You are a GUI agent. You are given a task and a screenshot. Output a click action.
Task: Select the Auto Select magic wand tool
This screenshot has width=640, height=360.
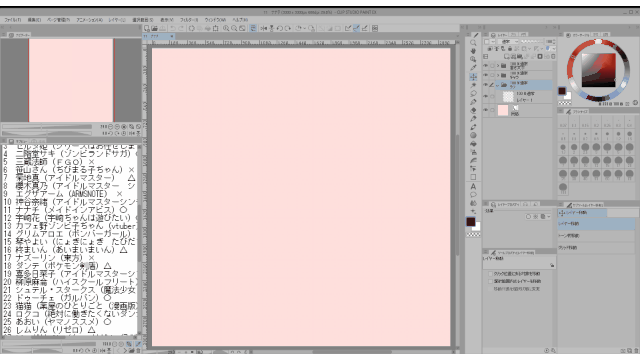click(473, 85)
